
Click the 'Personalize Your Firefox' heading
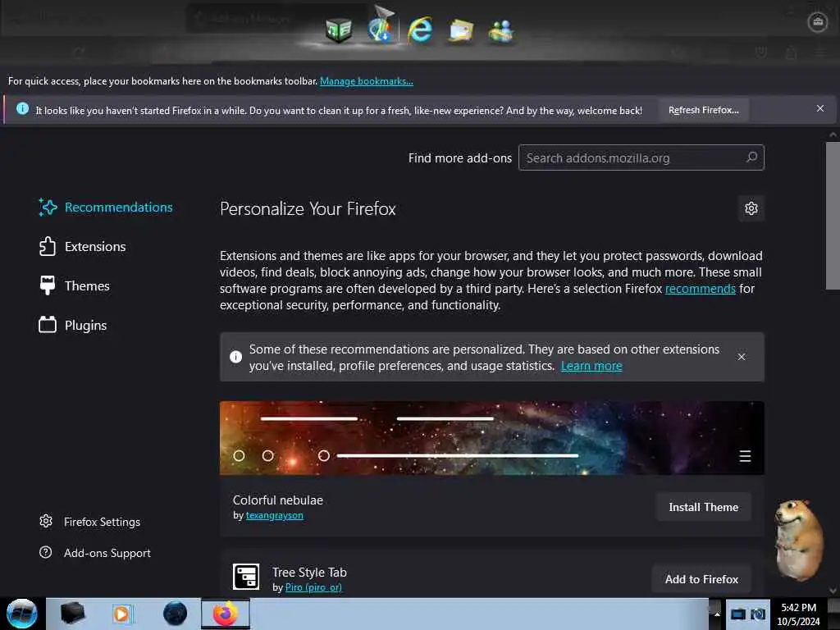pyautogui.click(x=308, y=209)
